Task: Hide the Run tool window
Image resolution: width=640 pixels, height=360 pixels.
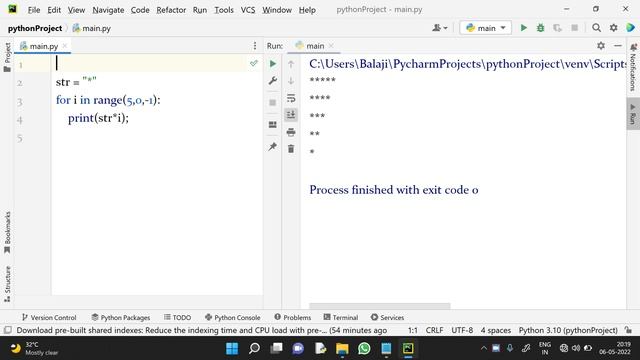Action: coord(618,46)
